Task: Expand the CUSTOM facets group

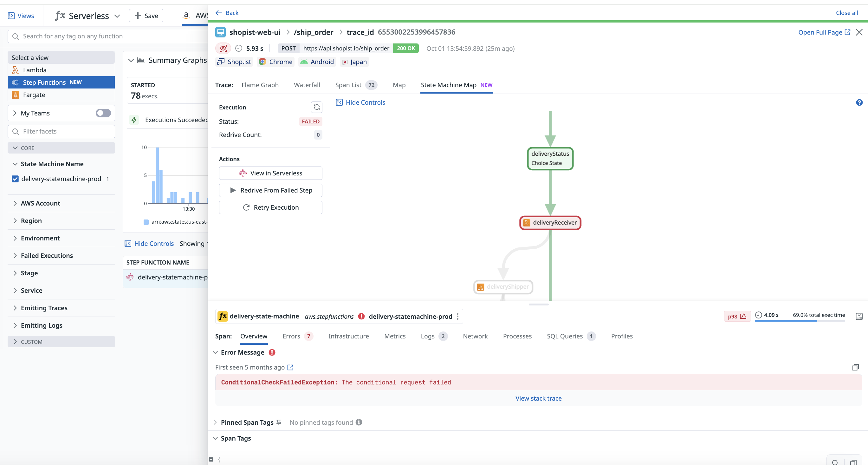Action: point(15,342)
